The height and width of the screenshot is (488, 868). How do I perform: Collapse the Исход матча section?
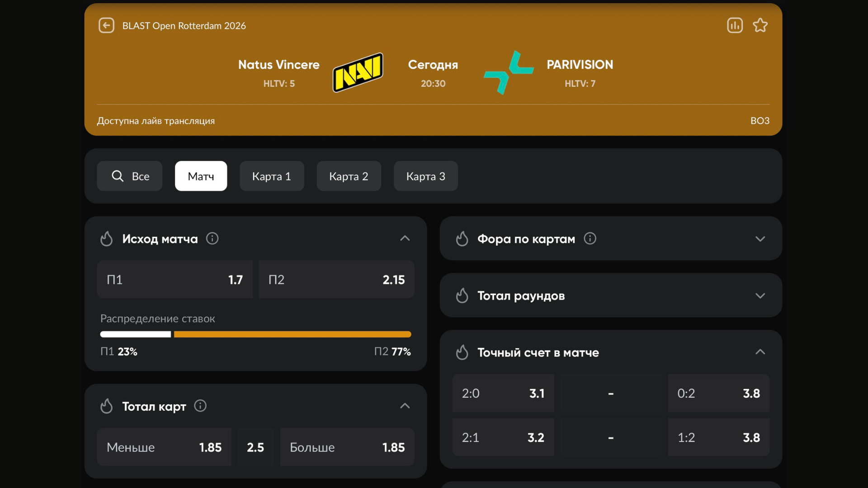[405, 238]
